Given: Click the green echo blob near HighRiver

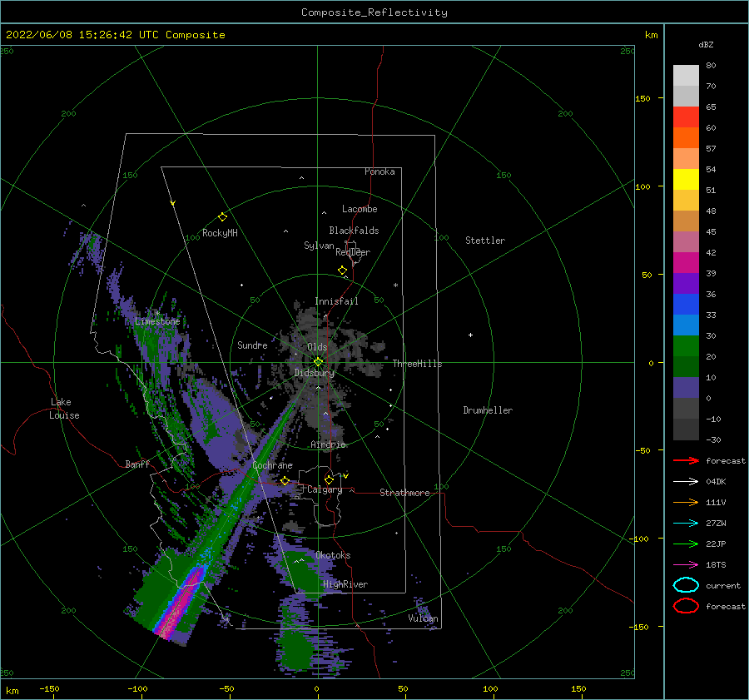Looking at the screenshot, I should point(302,572).
